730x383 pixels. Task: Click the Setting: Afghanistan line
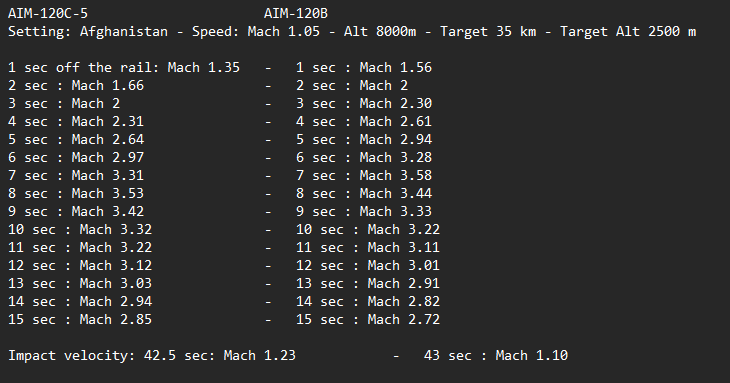coord(352,32)
